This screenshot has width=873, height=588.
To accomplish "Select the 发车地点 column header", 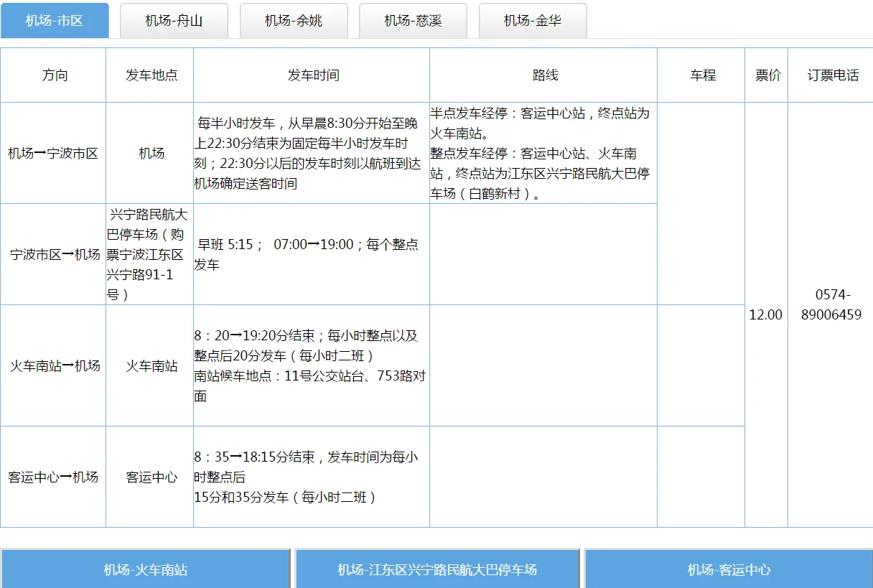I will (x=150, y=74).
